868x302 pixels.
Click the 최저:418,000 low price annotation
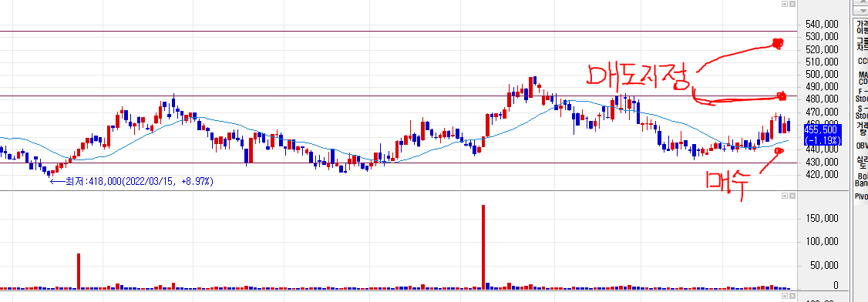click(132, 181)
